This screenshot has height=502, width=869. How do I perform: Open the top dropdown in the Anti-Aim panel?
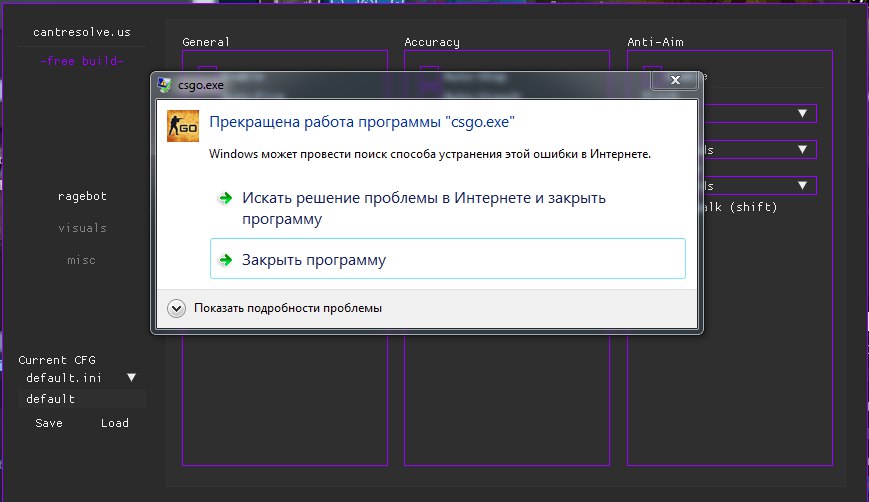pos(759,114)
